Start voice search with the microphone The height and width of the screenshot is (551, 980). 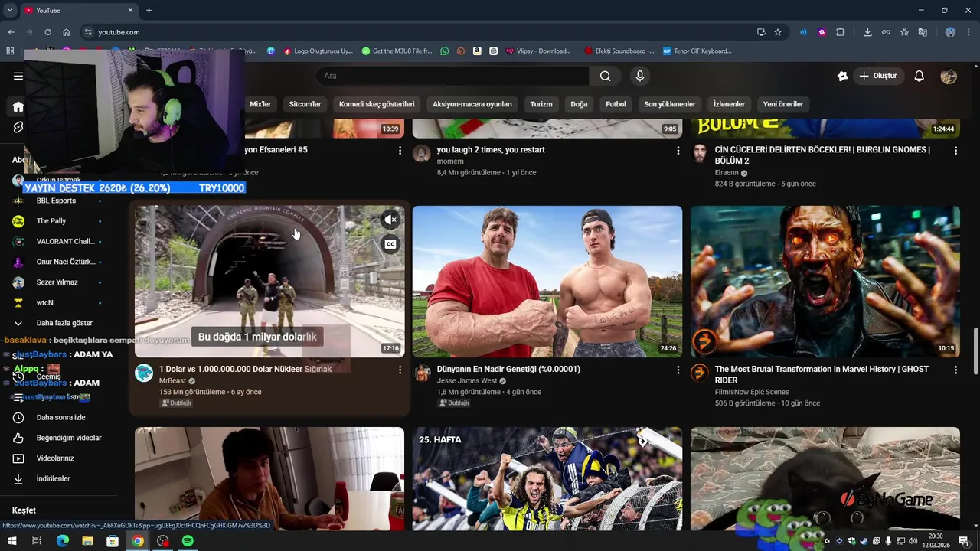[640, 76]
